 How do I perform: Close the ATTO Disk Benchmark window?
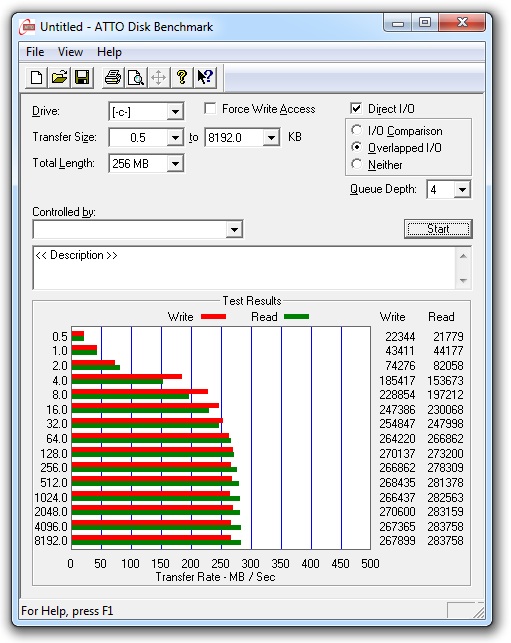462,23
